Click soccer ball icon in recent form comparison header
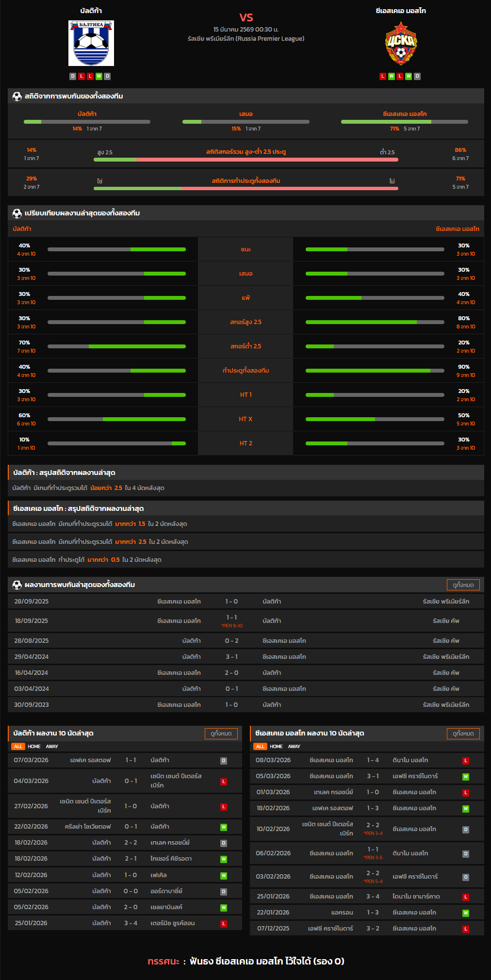This screenshot has height=980, width=491. (x=17, y=213)
